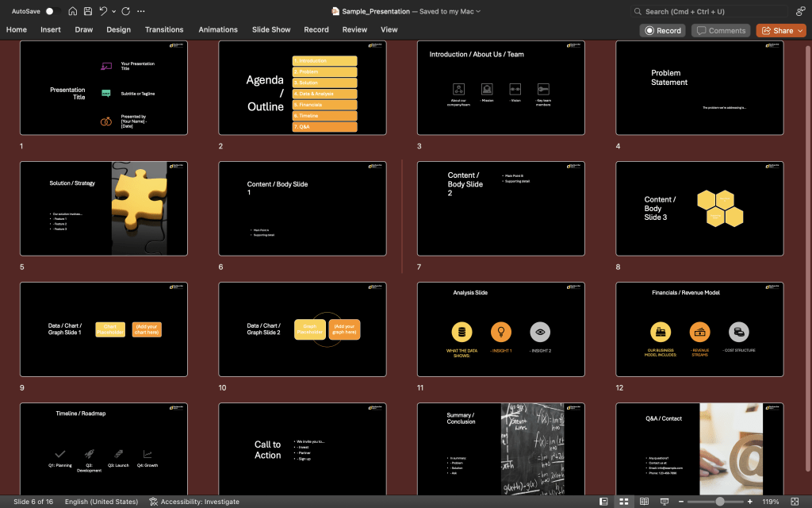Image resolution: width=812 pixels, height=508 pixels.
Task: Switch to the Design tab
Action: click(118, 30)
